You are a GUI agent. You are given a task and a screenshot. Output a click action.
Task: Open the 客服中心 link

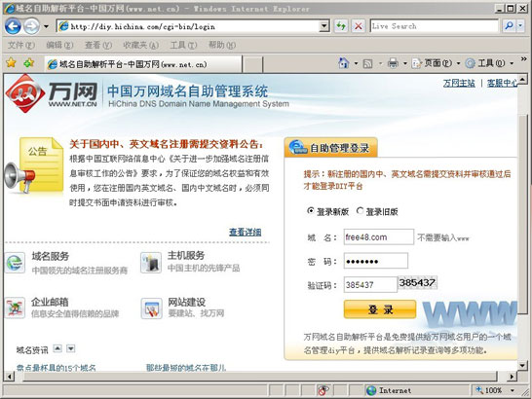tap(502, 83)
